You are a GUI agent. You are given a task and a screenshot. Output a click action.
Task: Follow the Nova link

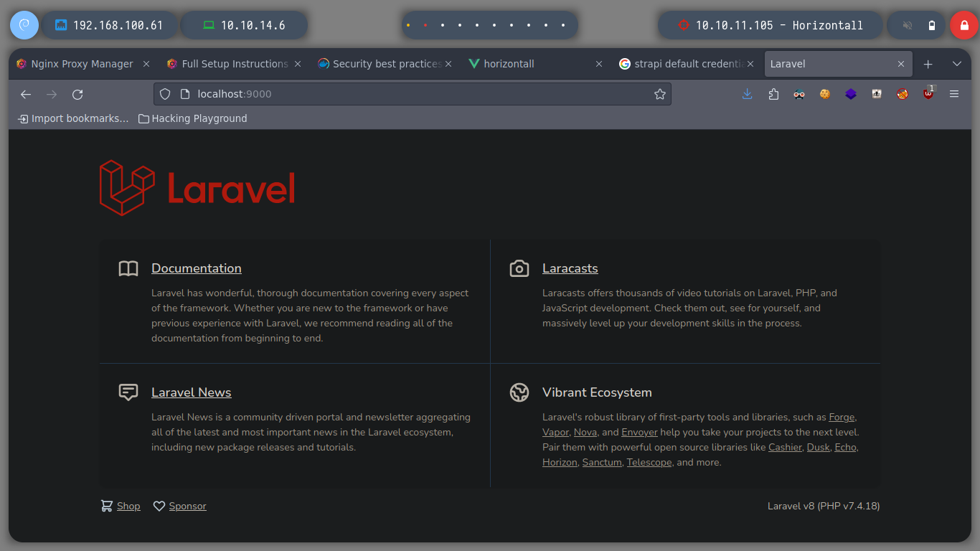click(x=585, y=432)
